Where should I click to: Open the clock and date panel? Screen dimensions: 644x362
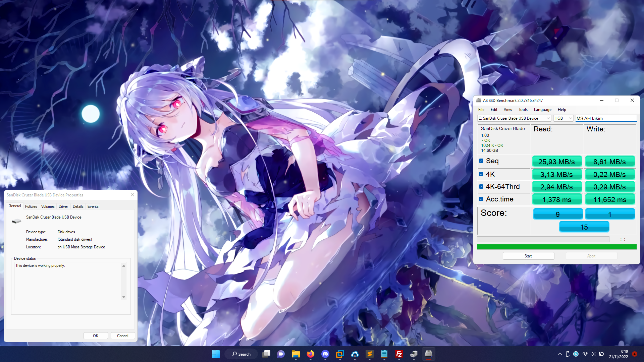click(x=619, y=354)
